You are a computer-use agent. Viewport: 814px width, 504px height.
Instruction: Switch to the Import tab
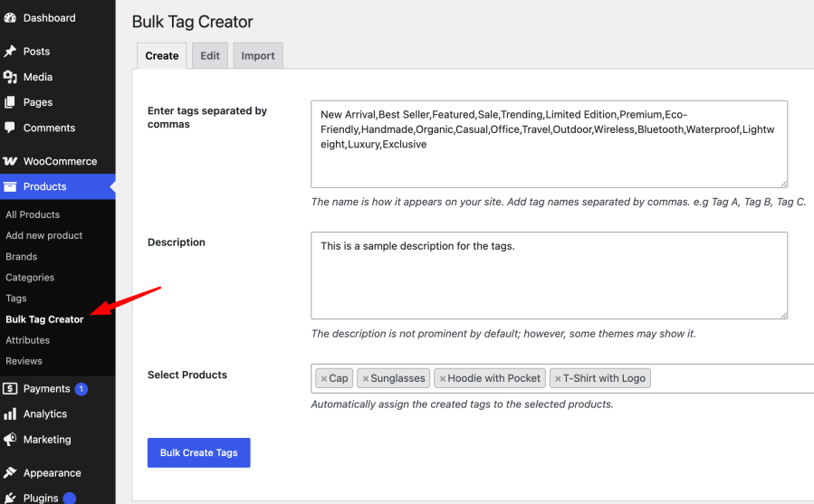[x=258, y=55]
